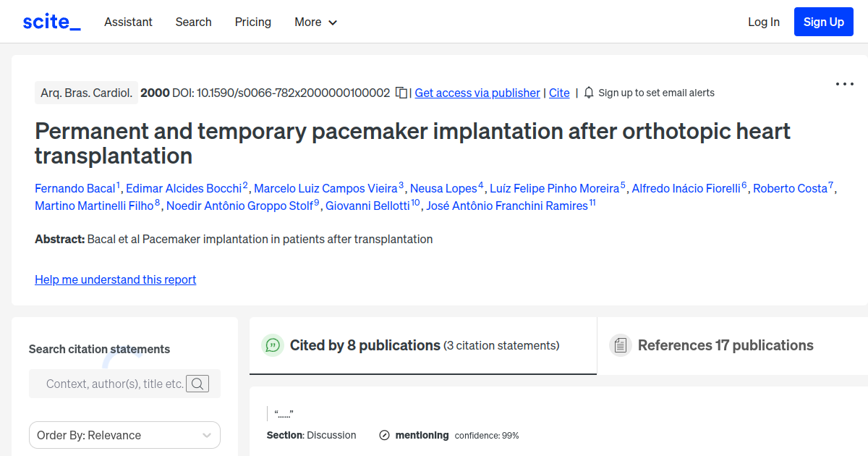Open the More navigation dropdown

pyautogui.click(x=315, y=22)
